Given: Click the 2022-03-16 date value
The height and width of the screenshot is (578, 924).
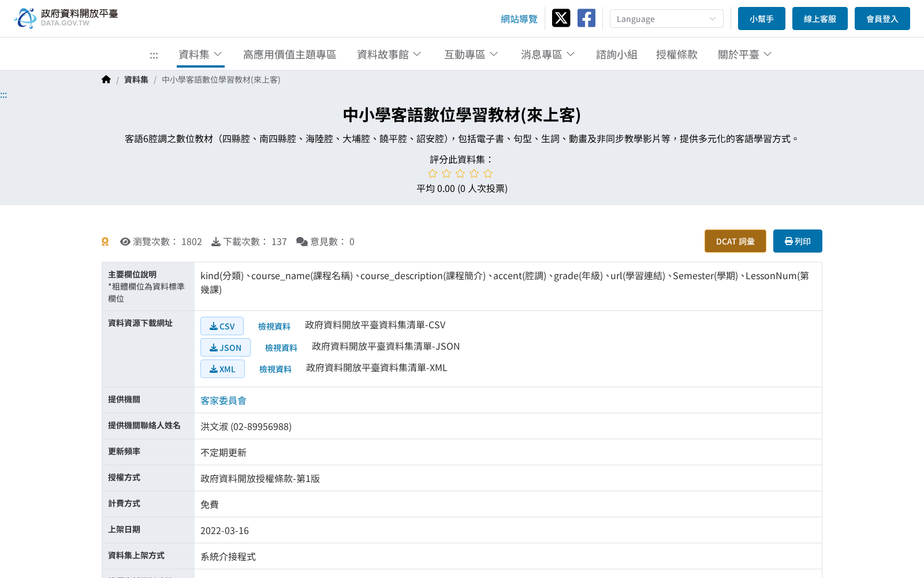Looking at the screenshot, I should (225, 531).
